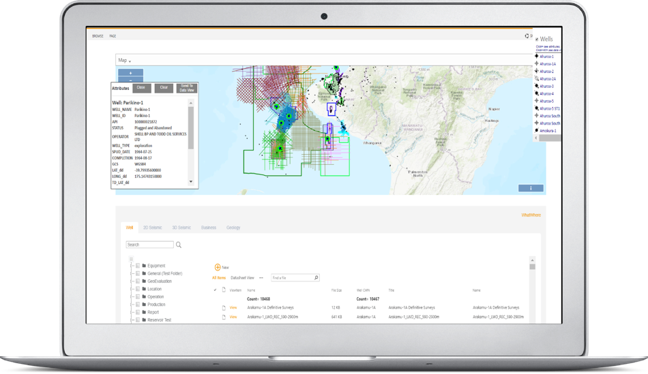648x374 pixels.
Task: Open the WhatWhere link
Action: pos(531,215)
